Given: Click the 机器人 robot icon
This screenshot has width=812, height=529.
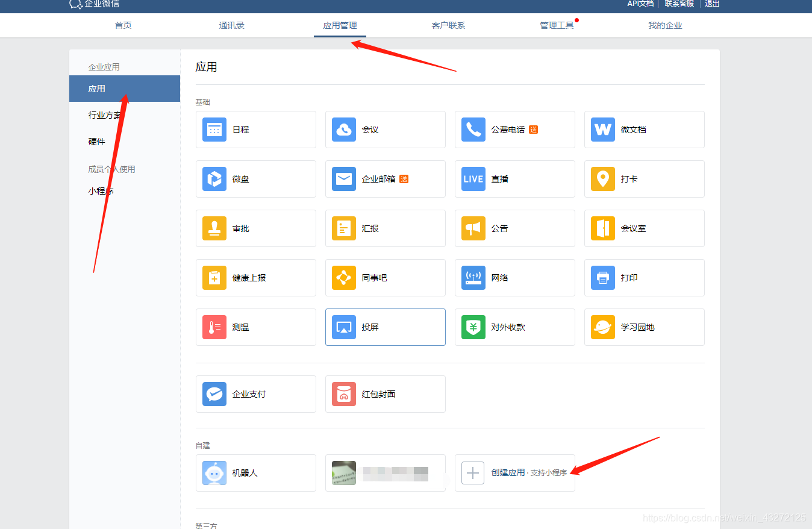Looking at the screenshot, I should tap(214, 473).
